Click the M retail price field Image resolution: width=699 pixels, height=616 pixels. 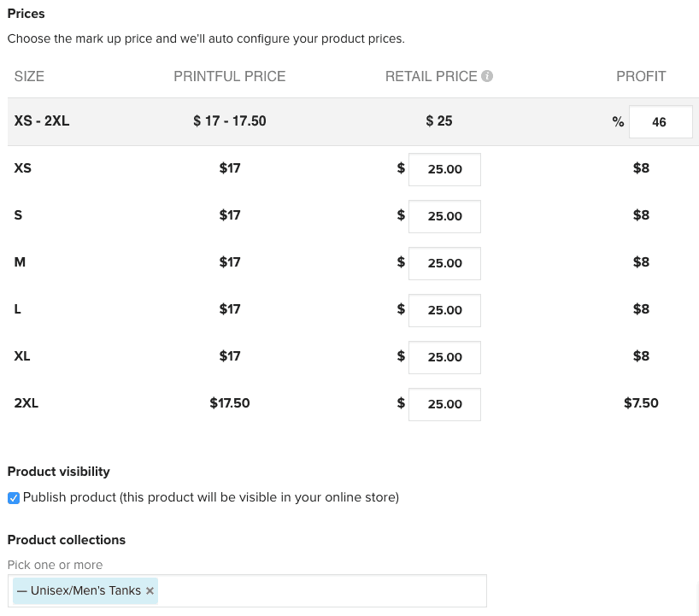(x=444, y=263)
